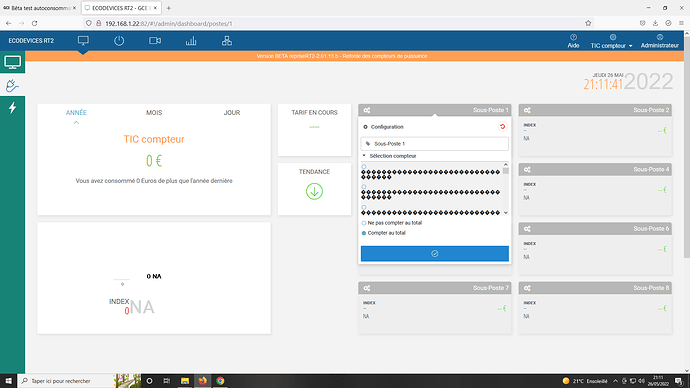Click the settings gears icon of Sous-Poste 1
This screenshot has width=690, height=388.
[x=367, y=110]
